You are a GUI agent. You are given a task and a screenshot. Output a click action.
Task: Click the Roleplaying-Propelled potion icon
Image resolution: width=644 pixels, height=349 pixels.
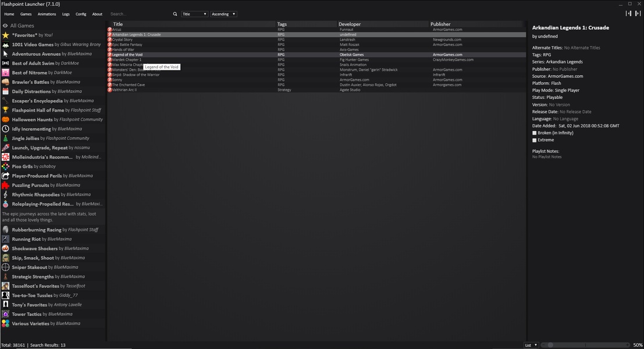(x=5, y=204)
